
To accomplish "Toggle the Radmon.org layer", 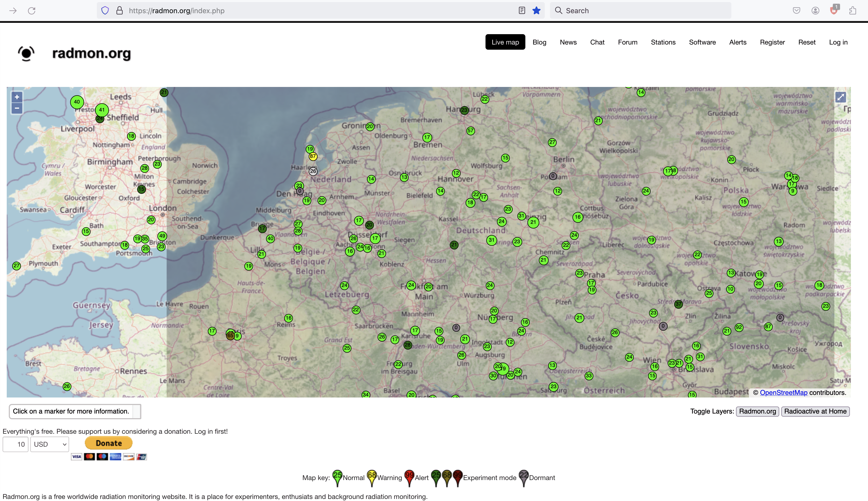I will (x=757, y=411).
